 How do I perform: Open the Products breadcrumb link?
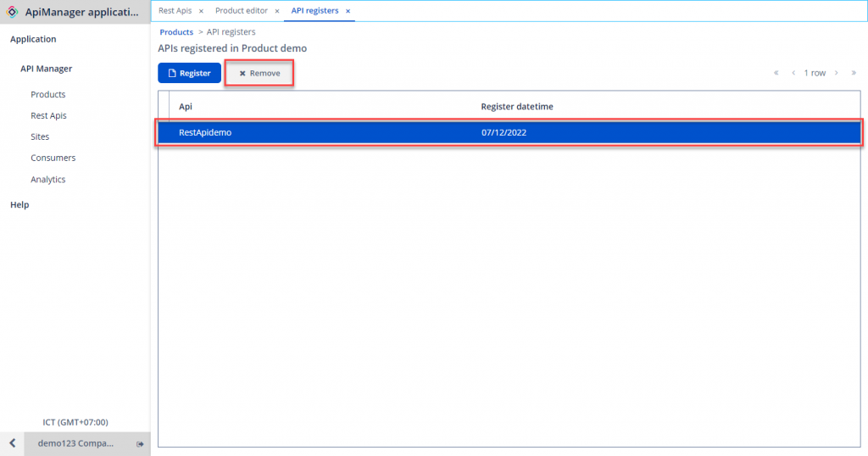tap(176, 32)
